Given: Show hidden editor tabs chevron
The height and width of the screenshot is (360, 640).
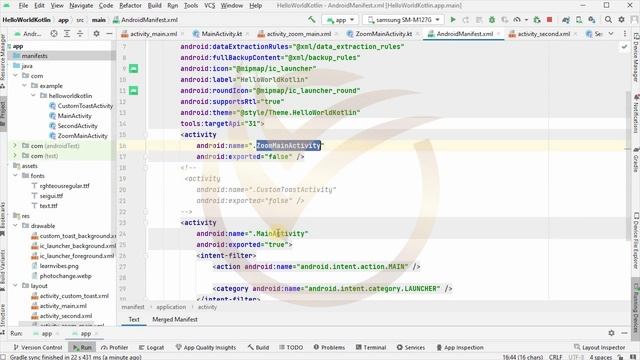Looking at the screenshot, I should pyautogui.click(x=611, y=34).
